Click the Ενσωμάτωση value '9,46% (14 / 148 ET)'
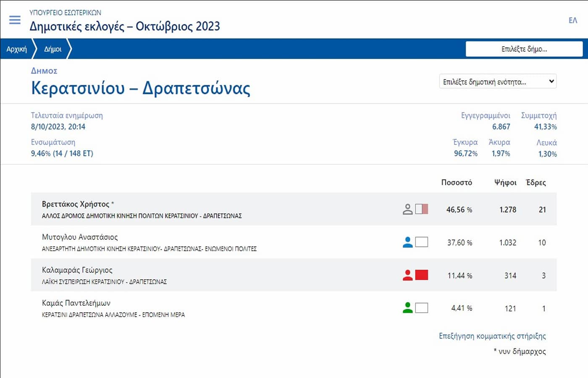This screenshot has height=378, width=588. [x=62, y=154]
